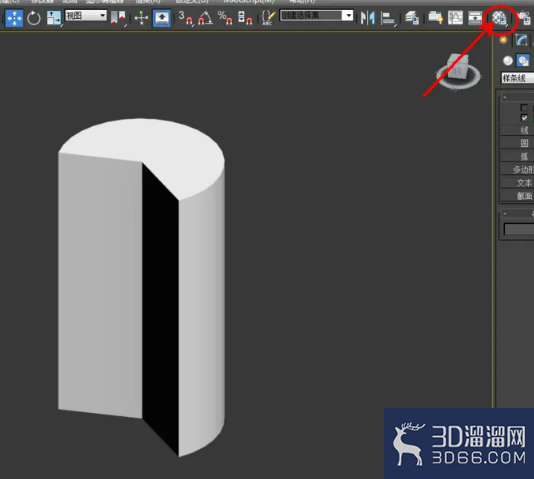The image size is (534, 479).
Task: Activate the Select and Manipulate tool
Action: point(141,18)
